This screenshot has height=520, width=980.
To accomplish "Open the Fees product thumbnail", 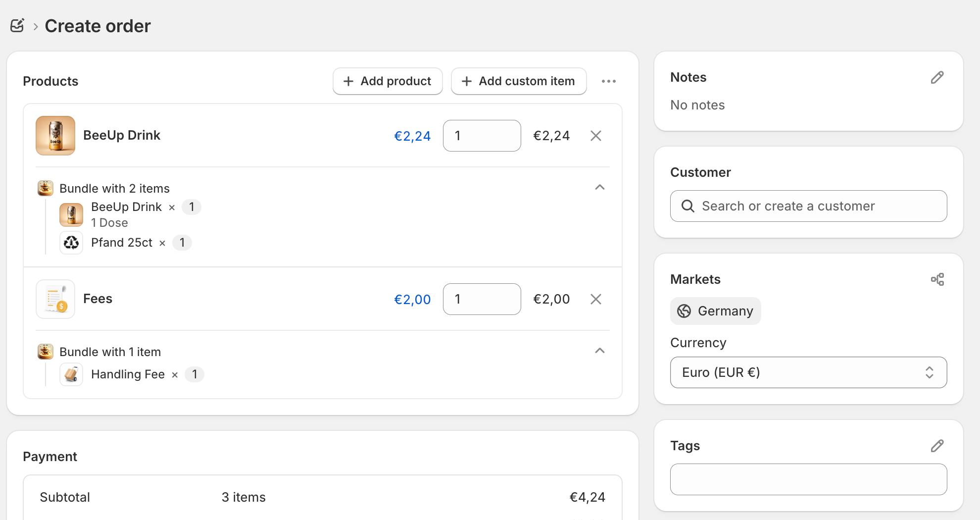I will pyautogui.click(x=55, y=299).
